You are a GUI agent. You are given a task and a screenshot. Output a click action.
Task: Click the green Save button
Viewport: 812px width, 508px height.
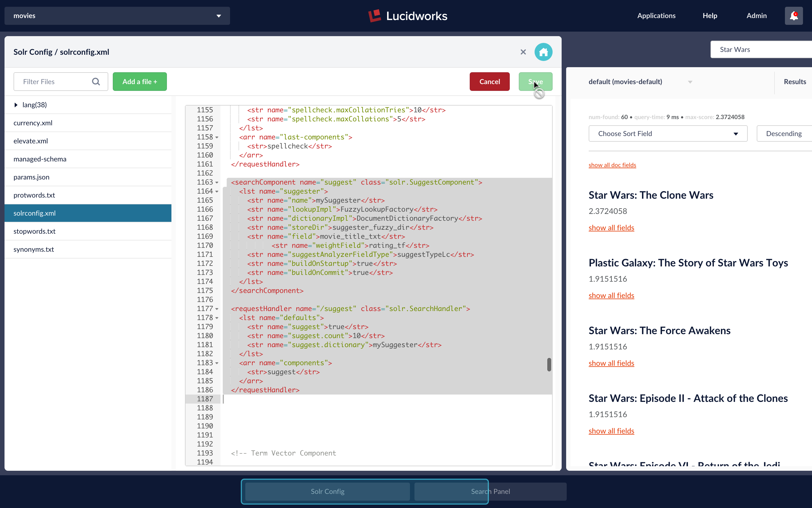click(x=535, y=82)
